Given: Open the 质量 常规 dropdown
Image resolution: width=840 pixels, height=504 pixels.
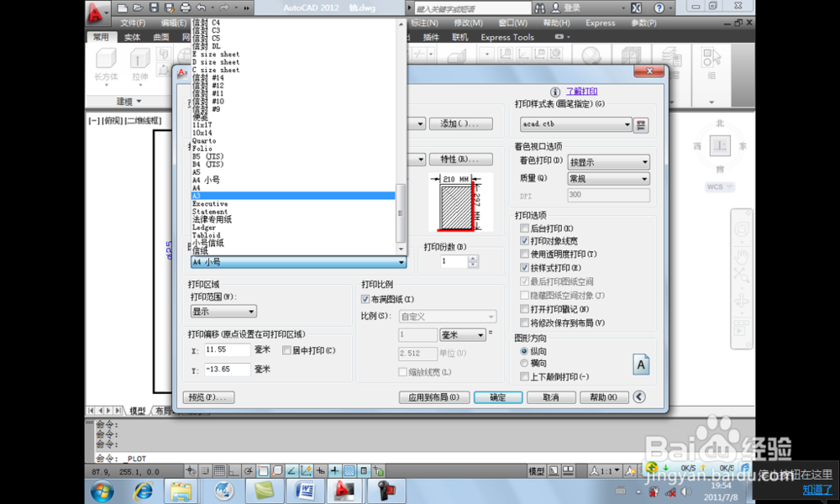Looking at the screenshot, I should click(608, 178).
